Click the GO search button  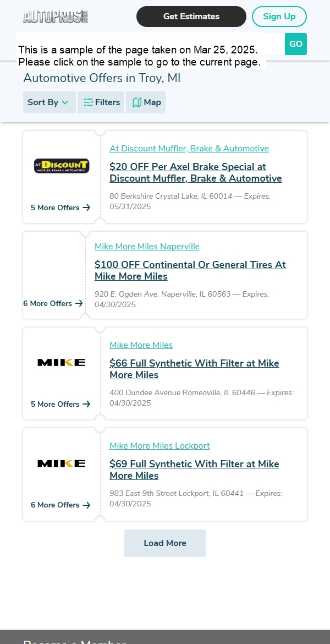point(296,44)
